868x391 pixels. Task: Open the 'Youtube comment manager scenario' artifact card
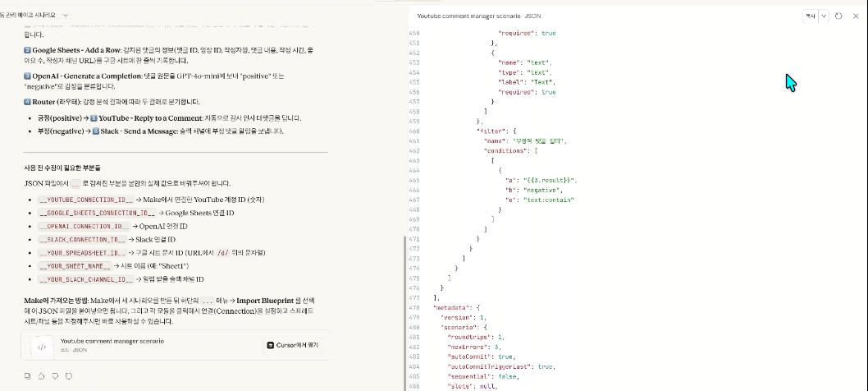176,346
